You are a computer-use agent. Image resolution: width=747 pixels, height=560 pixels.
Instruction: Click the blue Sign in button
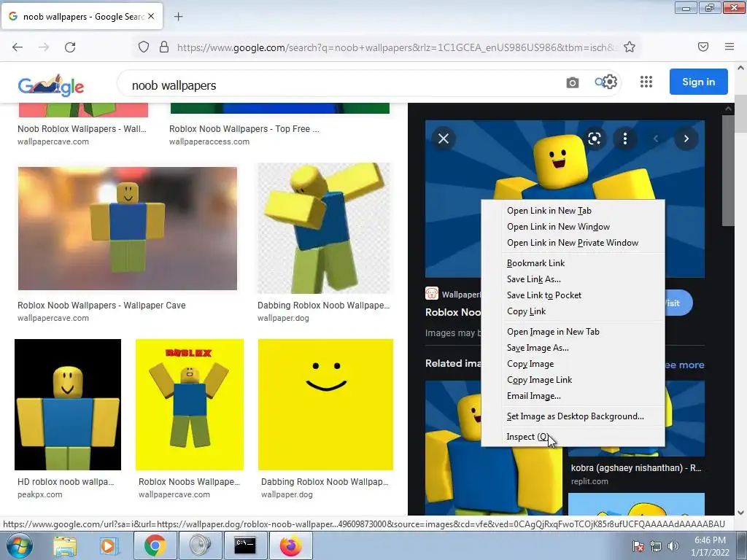tap(698, 82)
